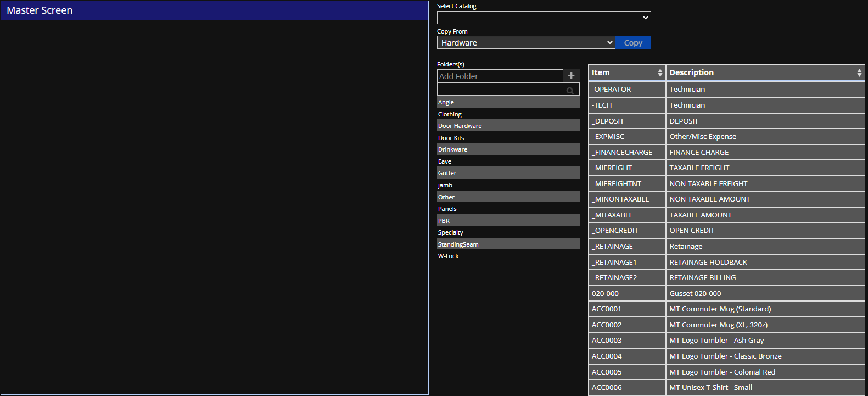This screenshot has height=396, width=868.
Task: Click the folder search magnifier icon
Action: tap(570, 91)
